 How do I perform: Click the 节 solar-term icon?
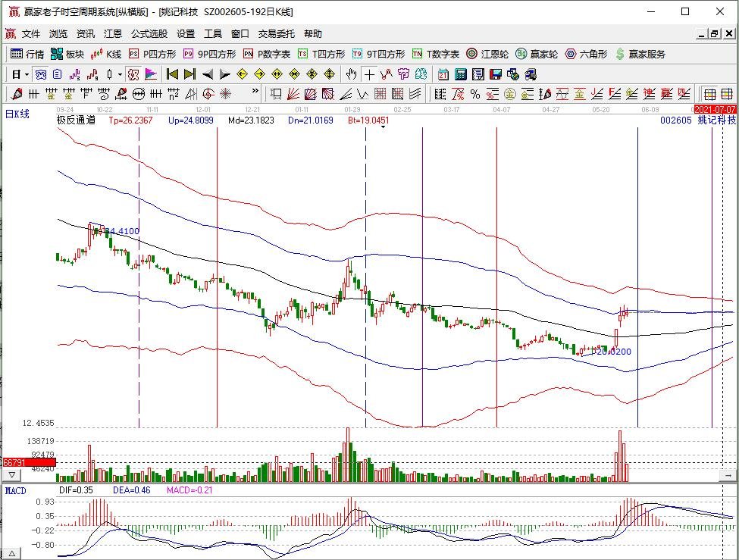403,74
